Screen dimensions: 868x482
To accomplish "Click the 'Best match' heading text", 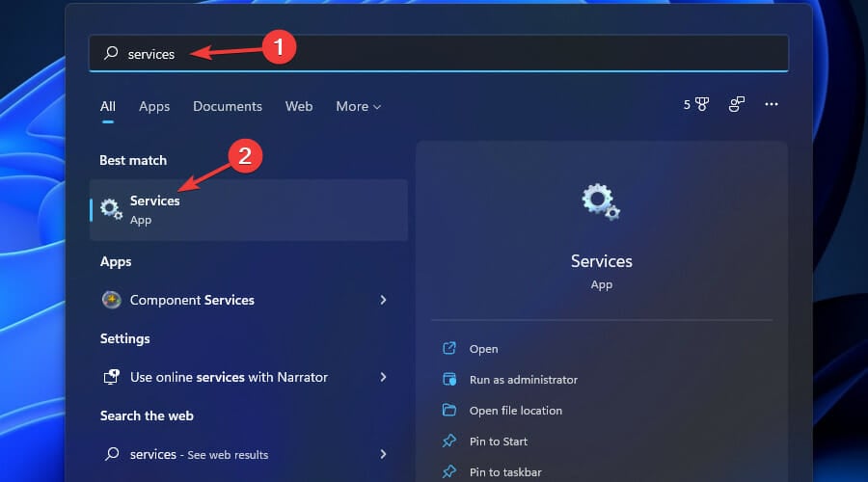I will [133, 160].
